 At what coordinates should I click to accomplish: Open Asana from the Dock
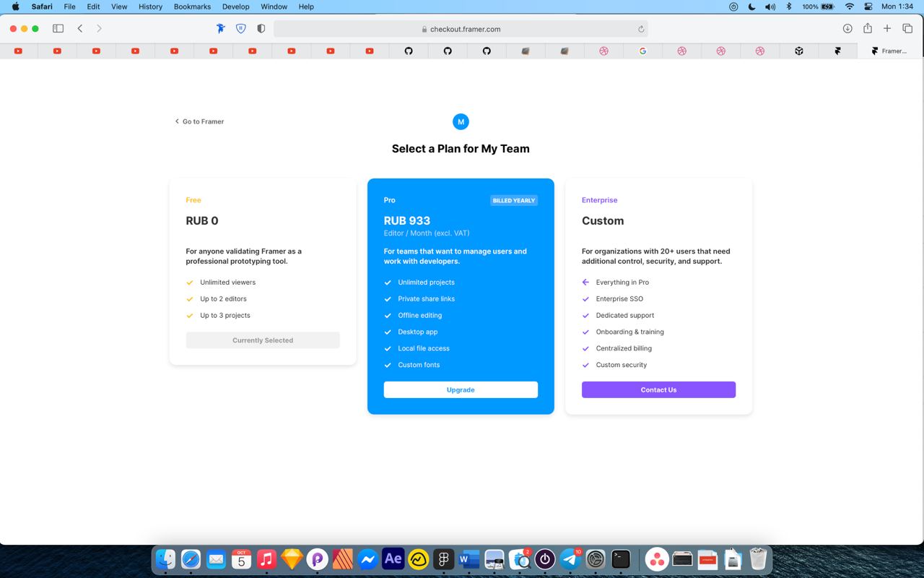657,559
